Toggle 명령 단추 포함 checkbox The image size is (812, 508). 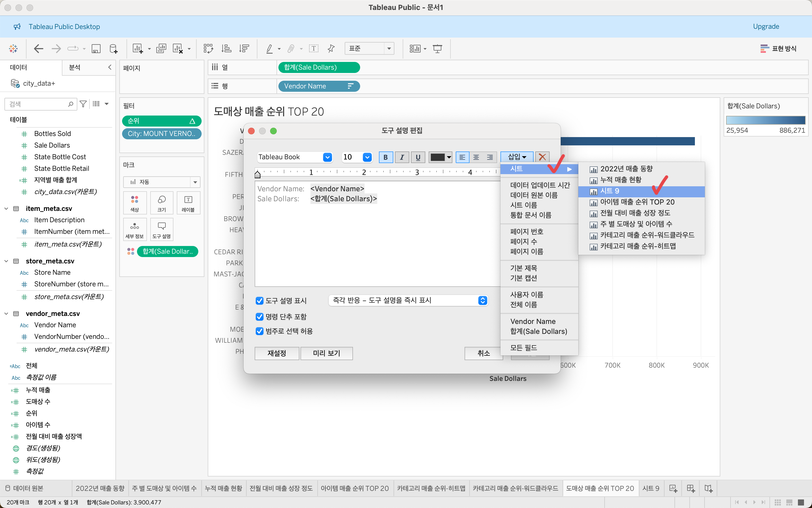point(259,316)
